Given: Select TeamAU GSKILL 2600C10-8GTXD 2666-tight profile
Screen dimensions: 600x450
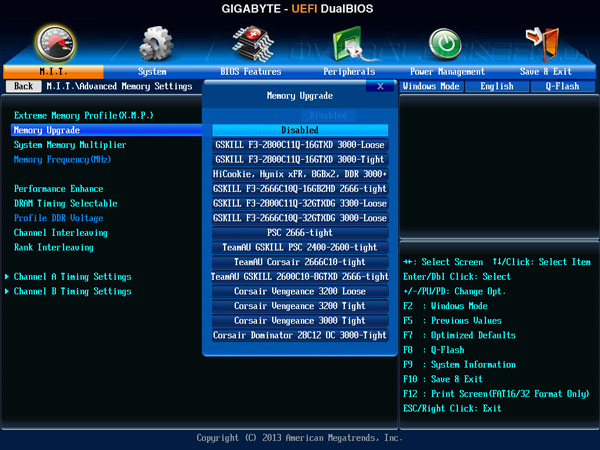Looking at the screenshot, I should click(x=300, y=276).
